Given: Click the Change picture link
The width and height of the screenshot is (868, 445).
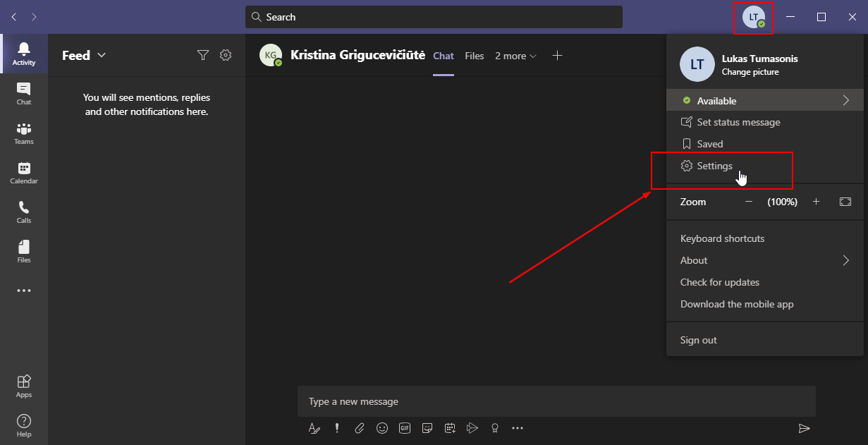Looking at the screenshot, I should [750, 72].
